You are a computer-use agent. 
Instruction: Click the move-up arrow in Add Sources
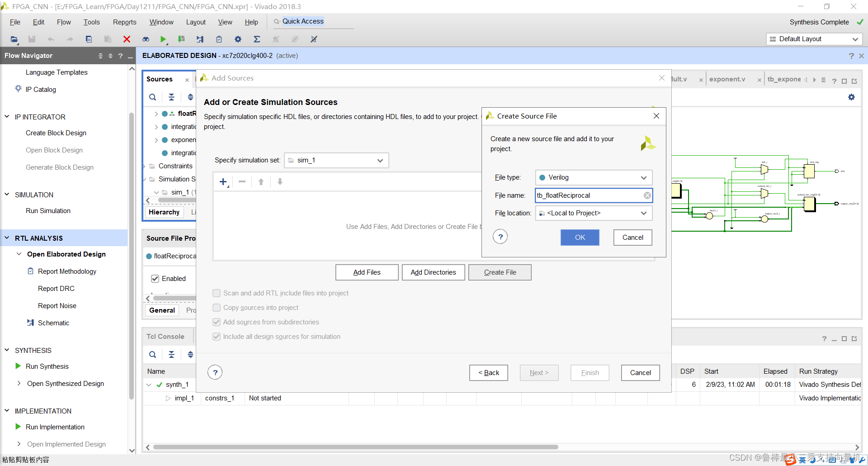coord(261,182)
